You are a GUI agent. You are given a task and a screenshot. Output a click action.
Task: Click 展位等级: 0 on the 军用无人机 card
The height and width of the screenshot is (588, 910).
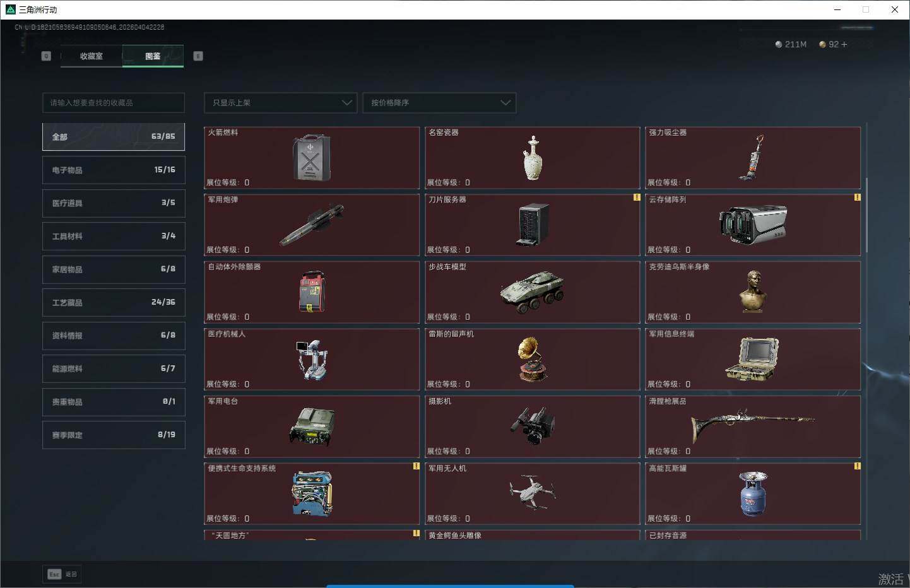click(x=449, y=519)
